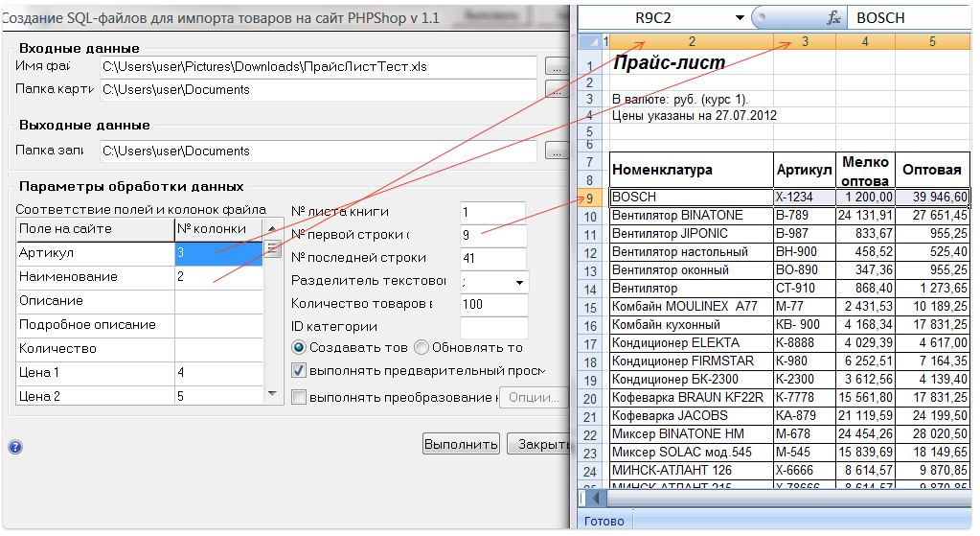Click cell Кондиционер ELEKTA
This screenshot has height=536, width=980.
click(x=692, y=343)
